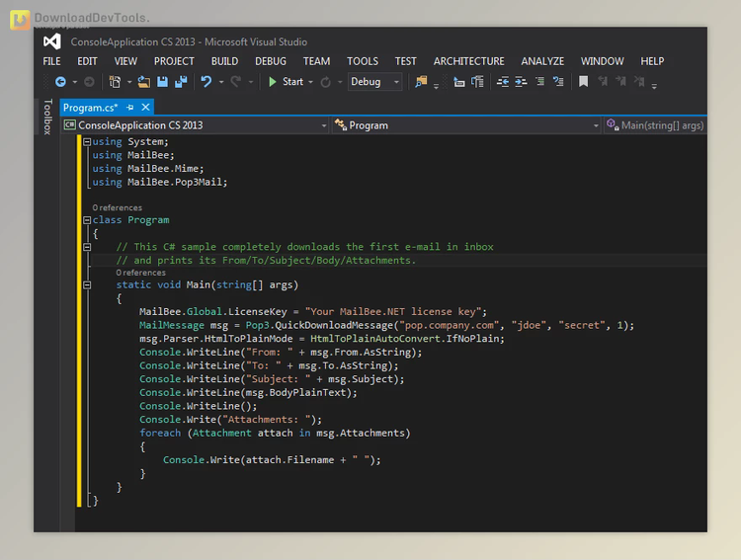
Task: Click the Save All icon
Action: (x=181, y=82)
